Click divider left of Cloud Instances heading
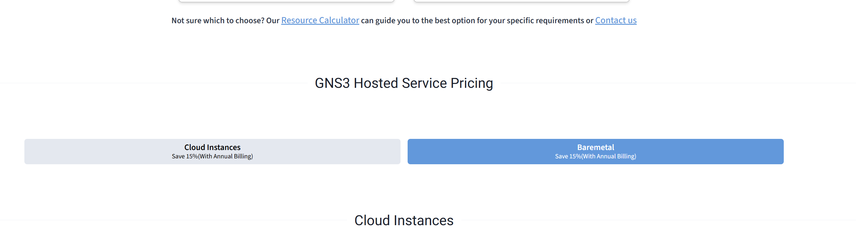 tap(168, 220)
